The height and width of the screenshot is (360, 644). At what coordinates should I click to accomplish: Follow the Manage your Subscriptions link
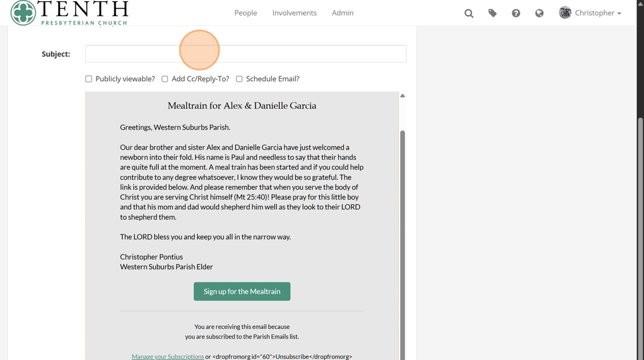pyautogui.click(x=167, y=357)
